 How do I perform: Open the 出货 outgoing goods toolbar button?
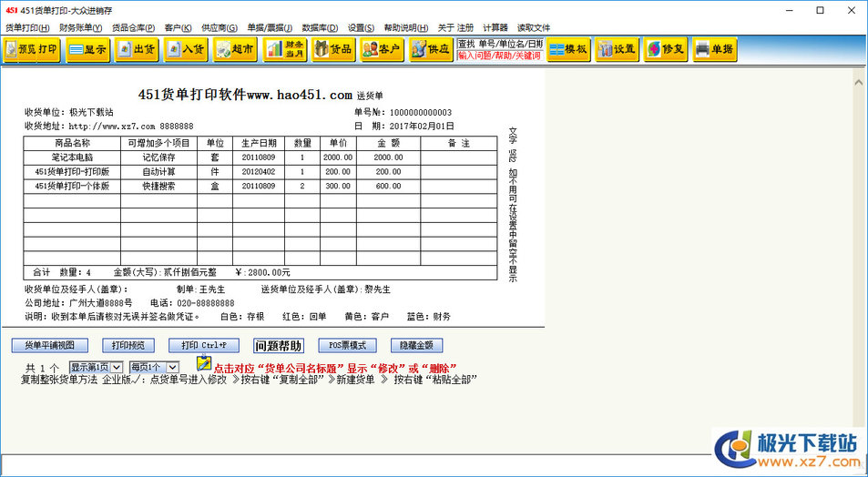point(137,49)
